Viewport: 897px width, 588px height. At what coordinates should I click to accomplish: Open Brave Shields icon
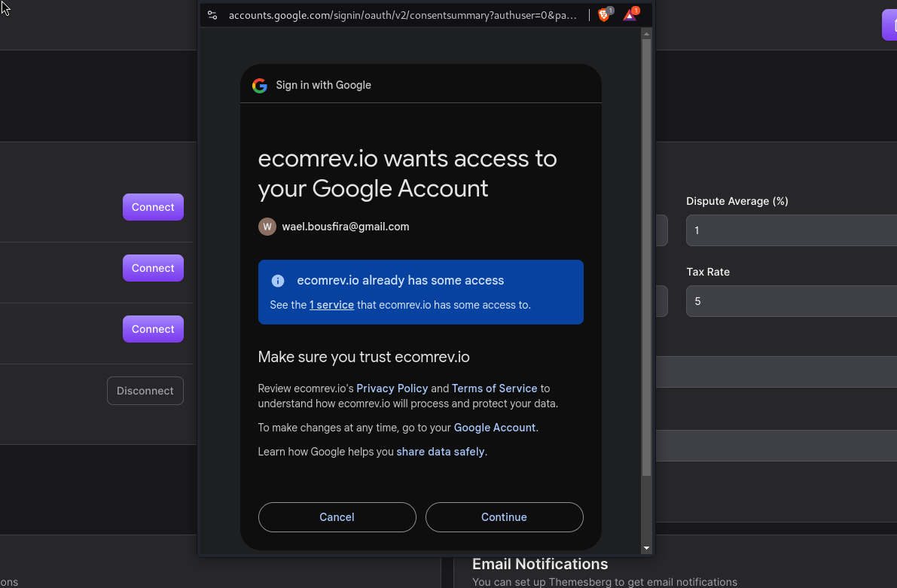point(604,15)
